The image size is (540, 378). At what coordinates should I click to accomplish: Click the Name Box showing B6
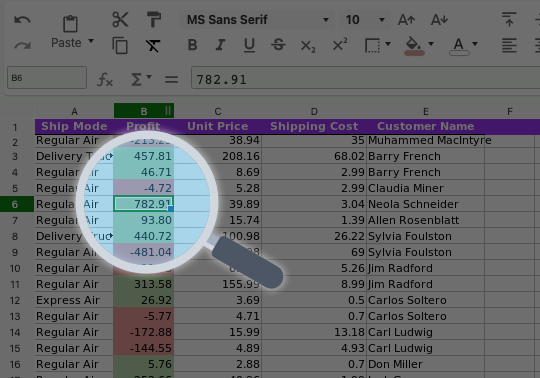point(47,78)
